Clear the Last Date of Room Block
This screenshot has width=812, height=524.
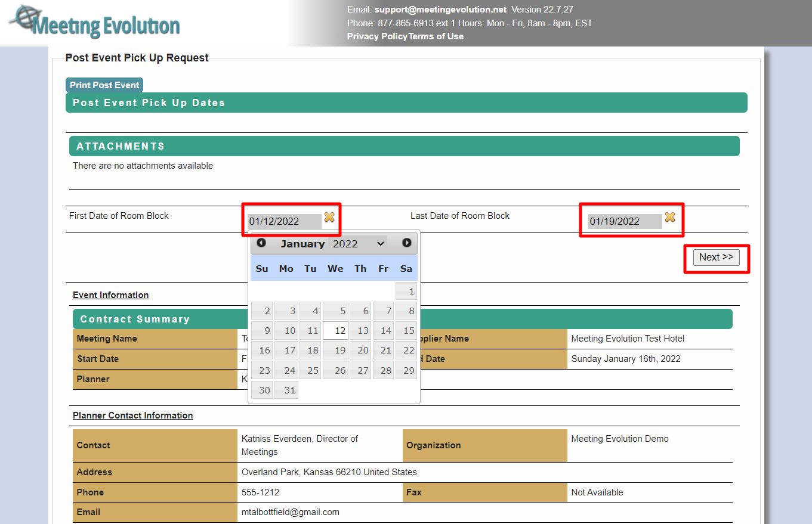[x=670, y=218]
